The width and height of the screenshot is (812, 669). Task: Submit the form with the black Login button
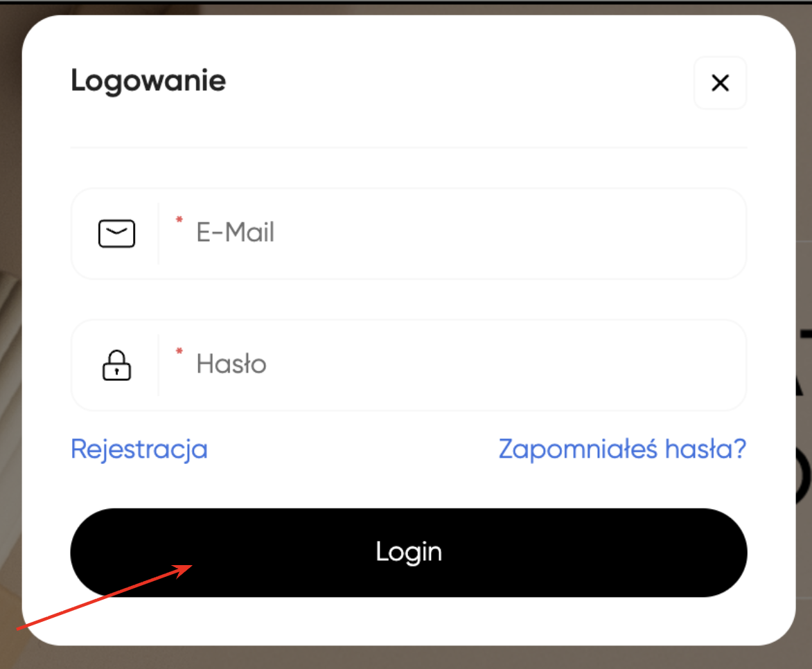[x=409, y=553]
